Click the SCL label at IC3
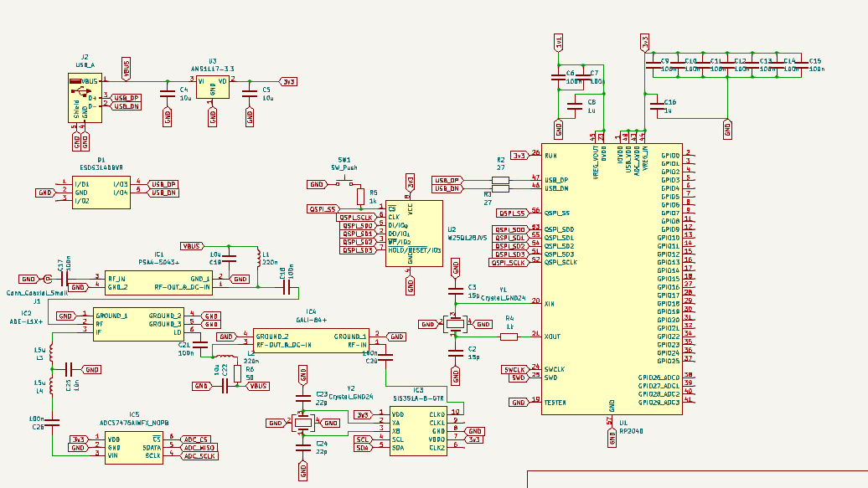Viewport: 868px width, 488px height. (x=363, y=439)
